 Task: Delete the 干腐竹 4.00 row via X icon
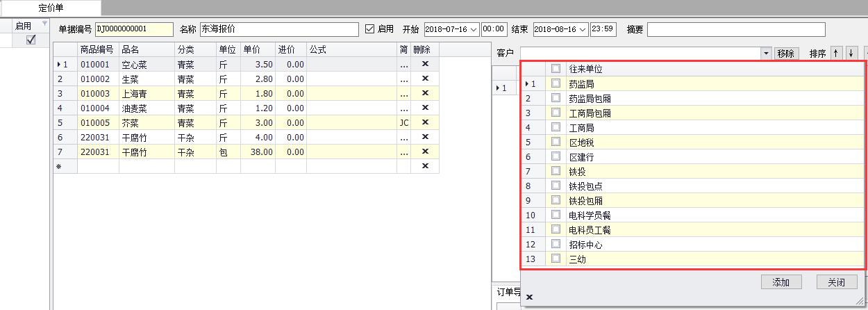[425, 137]
